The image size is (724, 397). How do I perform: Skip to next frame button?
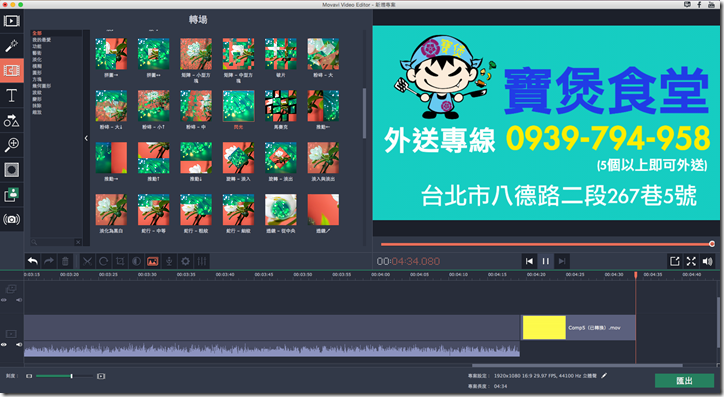point(562,261)
